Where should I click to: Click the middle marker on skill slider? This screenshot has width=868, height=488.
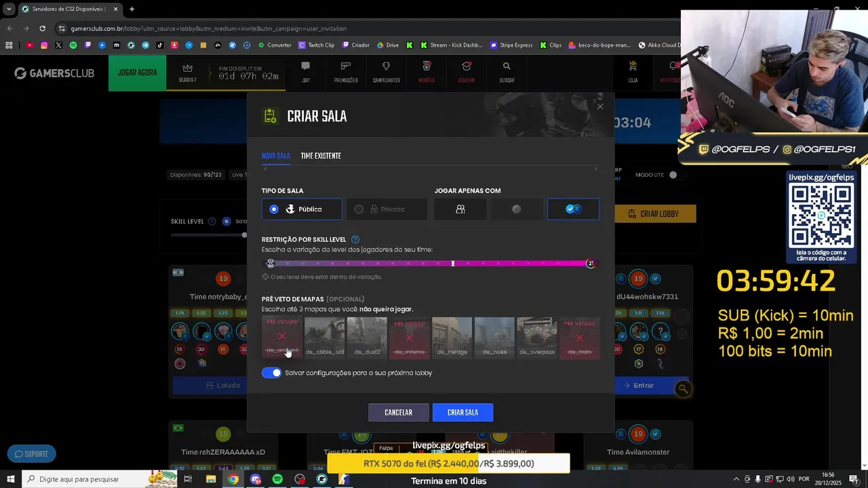click(453, 264)
